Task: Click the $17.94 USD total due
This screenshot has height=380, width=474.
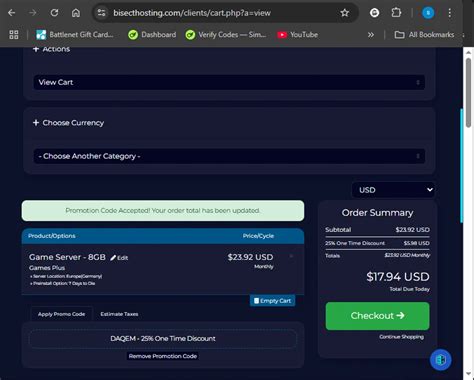Action: pyautogui.click(x=398, y=277)
